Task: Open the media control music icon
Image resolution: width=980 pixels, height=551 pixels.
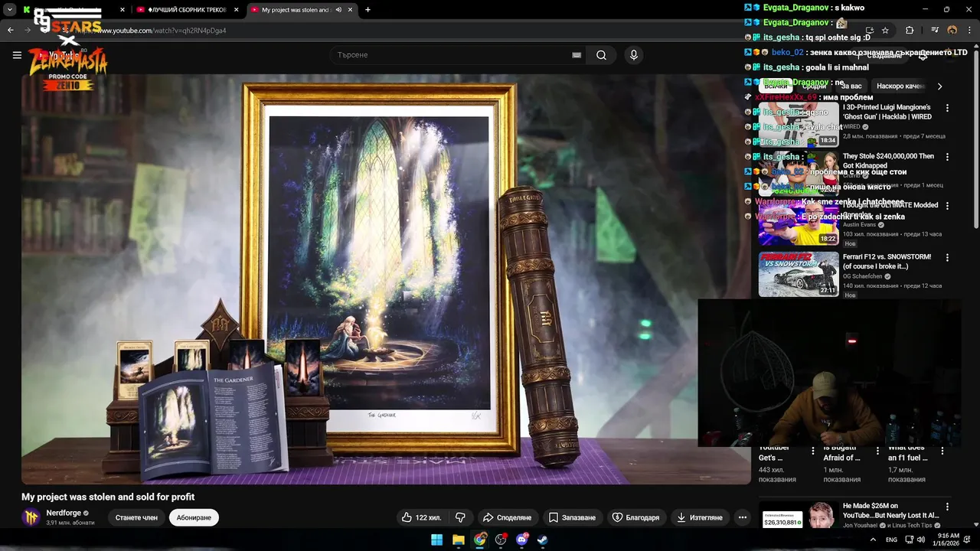Action: (x=935, y=31)
